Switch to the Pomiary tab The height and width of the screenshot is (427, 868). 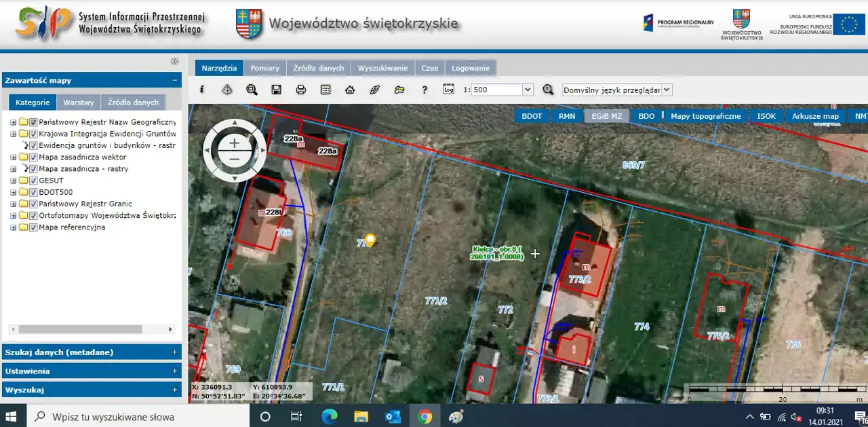[264, 68]
